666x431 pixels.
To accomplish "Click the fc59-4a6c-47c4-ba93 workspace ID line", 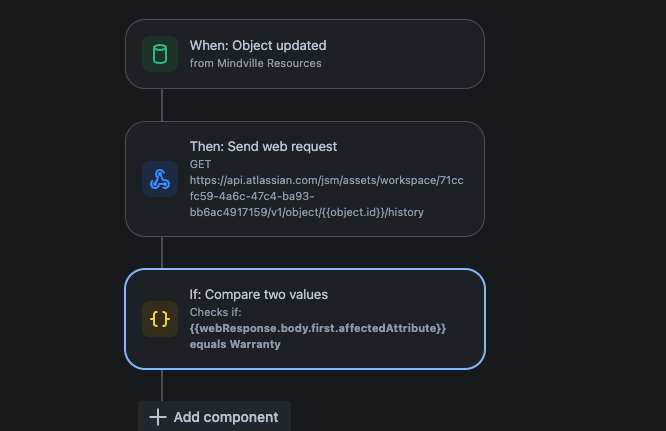I will coord(252,197).
